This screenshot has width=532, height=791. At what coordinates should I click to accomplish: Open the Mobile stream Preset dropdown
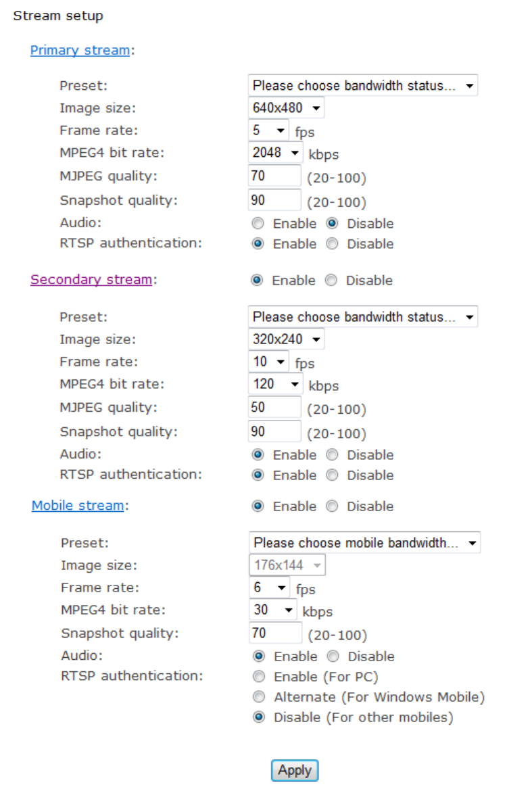364,543
